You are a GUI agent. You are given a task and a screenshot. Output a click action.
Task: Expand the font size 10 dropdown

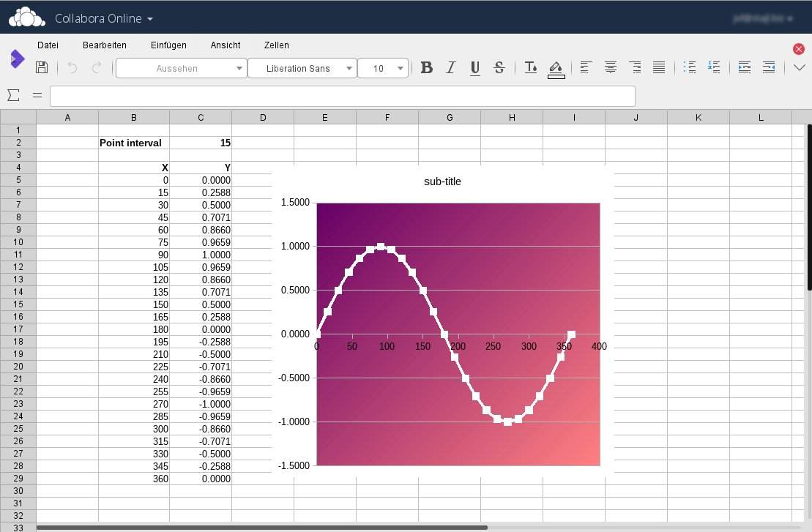point(401,68)
